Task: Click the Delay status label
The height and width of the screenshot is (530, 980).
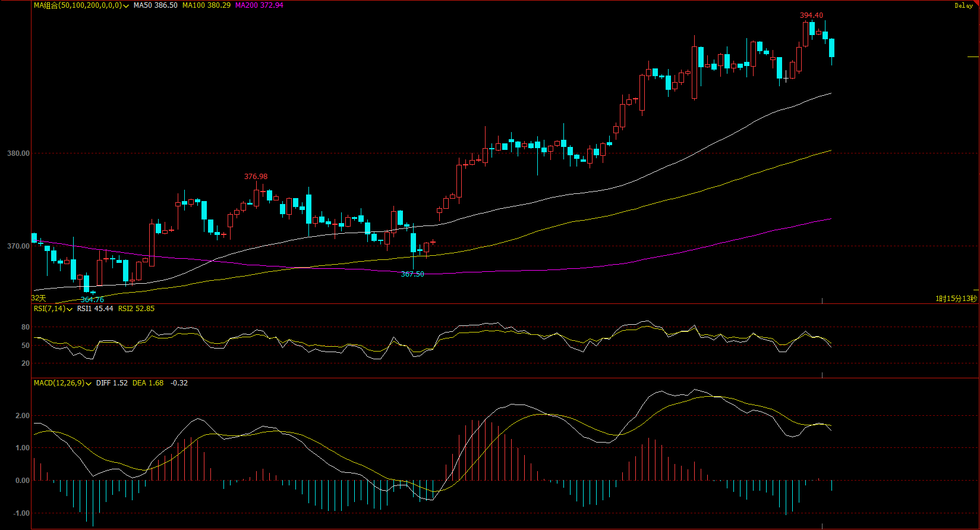Action: pyautogui.click(x=963, y=5)
